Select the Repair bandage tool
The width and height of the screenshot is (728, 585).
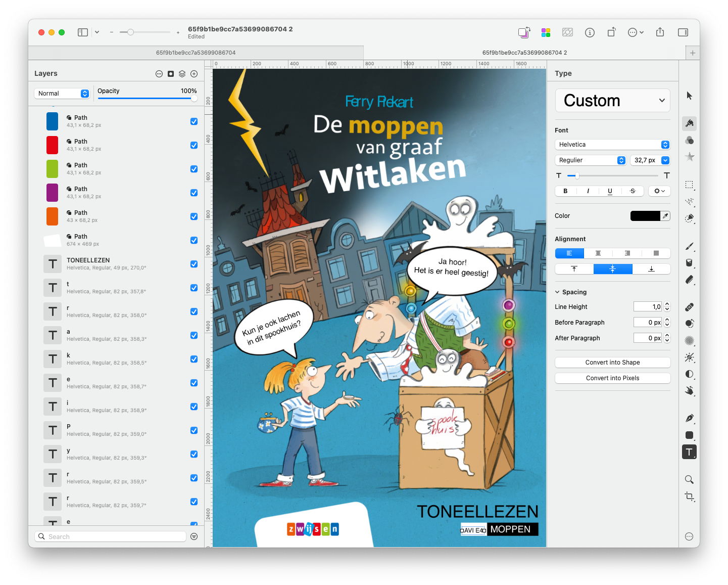[689, 307]
